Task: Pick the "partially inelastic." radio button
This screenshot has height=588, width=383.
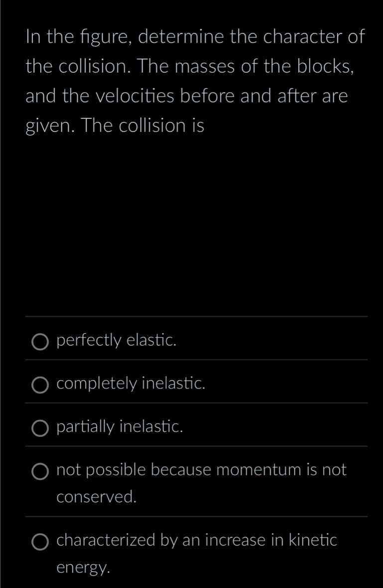Action: click(41, 427)
